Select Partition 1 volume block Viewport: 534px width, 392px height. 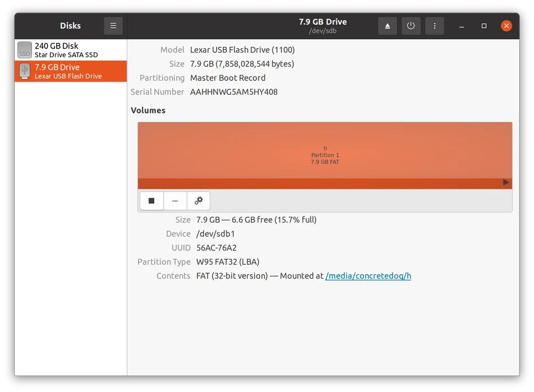pyautogui.click(x=325, y=155)
